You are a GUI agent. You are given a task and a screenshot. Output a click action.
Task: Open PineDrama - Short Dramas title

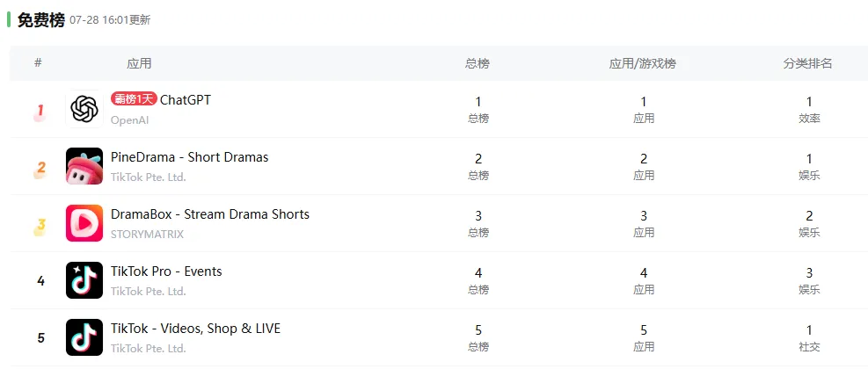pyautogui.click(x=189, y=157)
